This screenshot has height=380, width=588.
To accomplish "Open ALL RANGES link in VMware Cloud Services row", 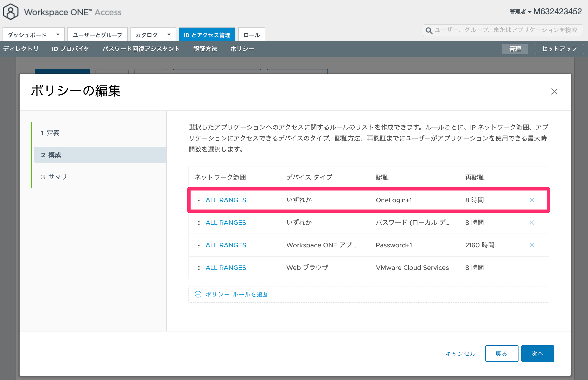I will click(226, 268).
